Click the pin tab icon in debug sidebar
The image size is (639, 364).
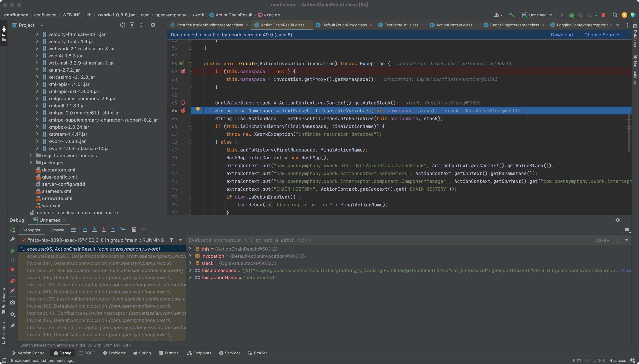point(12,325)
